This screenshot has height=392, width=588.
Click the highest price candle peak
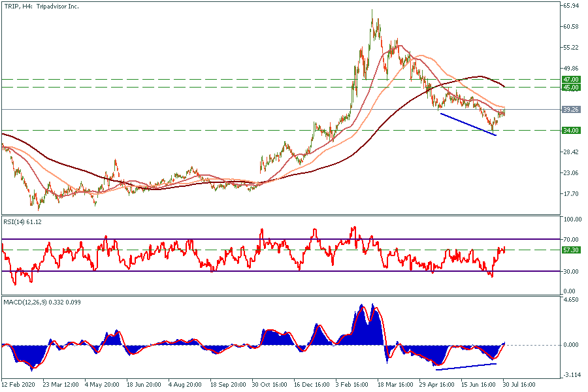click(372, 11)
